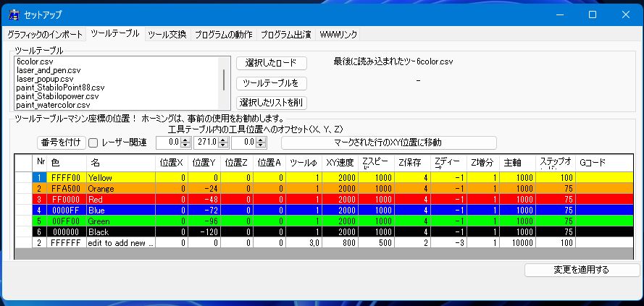Increase the Z offset with up arrow
Screen dimensions: 644x306
coord(261,140)
